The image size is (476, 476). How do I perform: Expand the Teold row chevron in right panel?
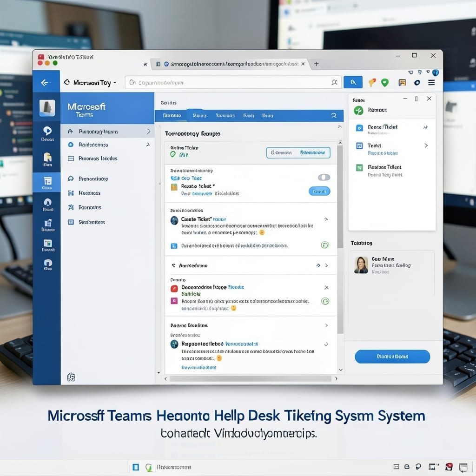(426, 145)
